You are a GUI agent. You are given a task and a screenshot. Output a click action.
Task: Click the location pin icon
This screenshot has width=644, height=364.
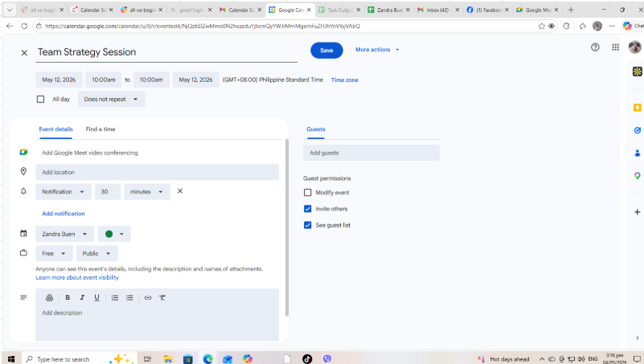23,171
